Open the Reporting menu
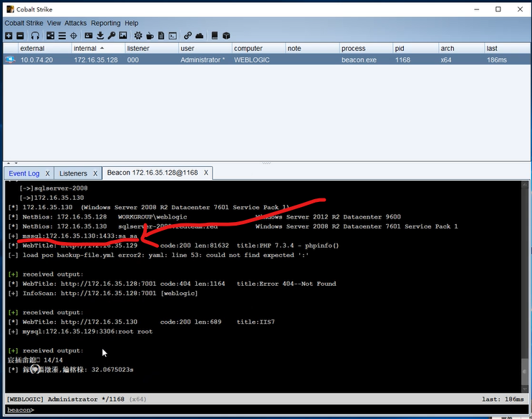This screenshot has height=419, width=532. tap(105, 23)
